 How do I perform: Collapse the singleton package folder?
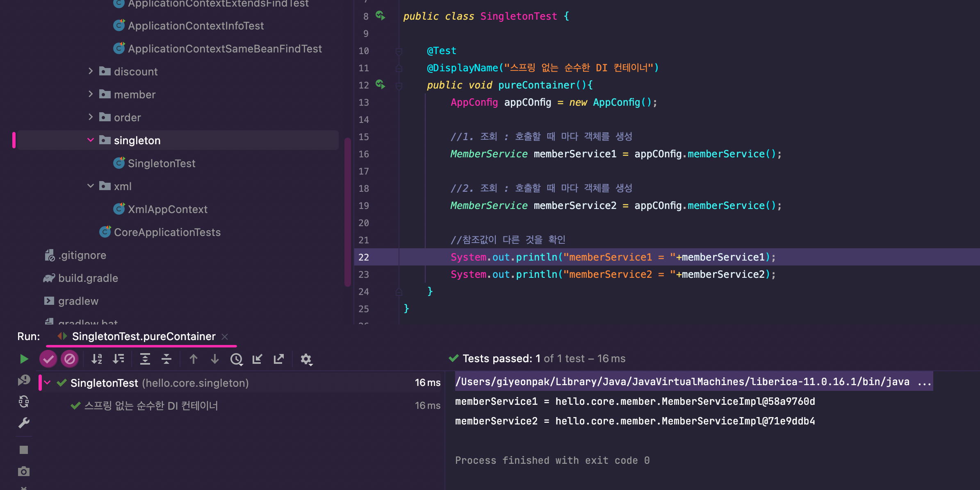pyautogui.click(x=91, y=140)
